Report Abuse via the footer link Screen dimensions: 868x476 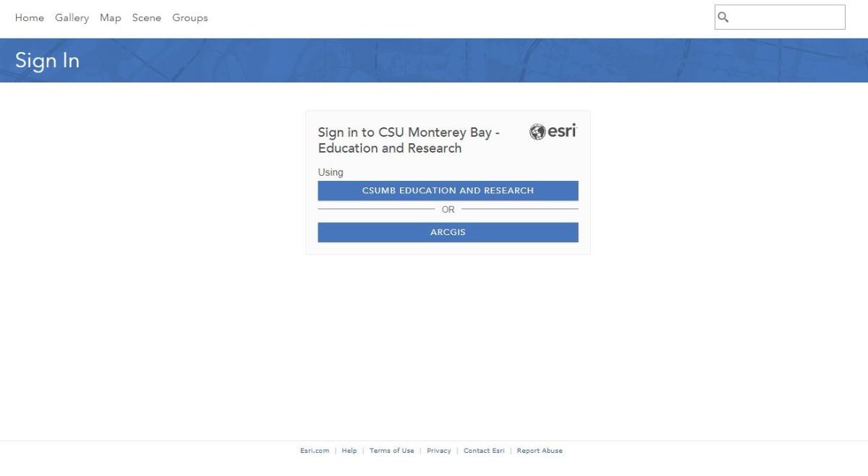(x=540, y=450)
